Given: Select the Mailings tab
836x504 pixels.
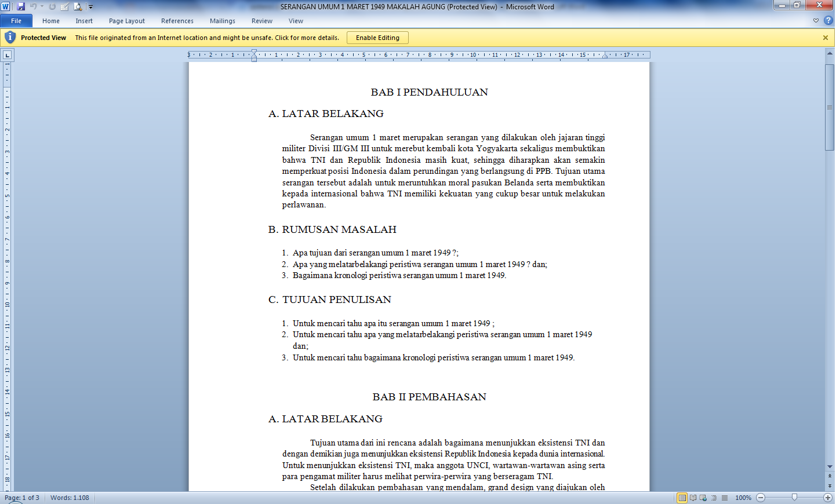Looking at the screenshot, I should pos(223,21).
